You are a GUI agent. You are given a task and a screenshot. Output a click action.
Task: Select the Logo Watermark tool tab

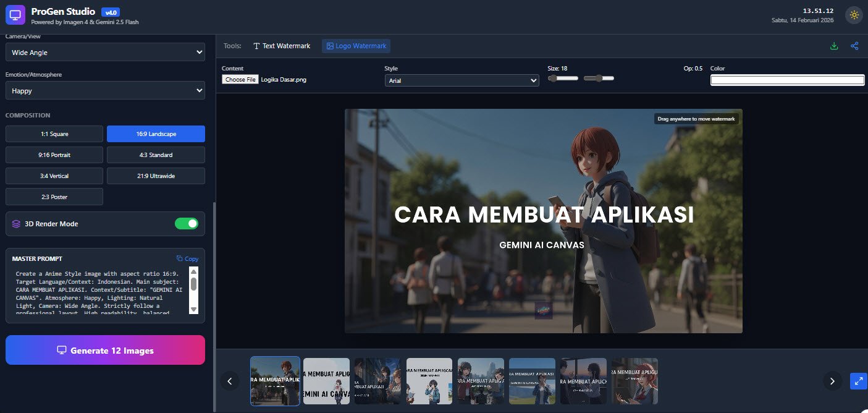click(x=356, y=46)
